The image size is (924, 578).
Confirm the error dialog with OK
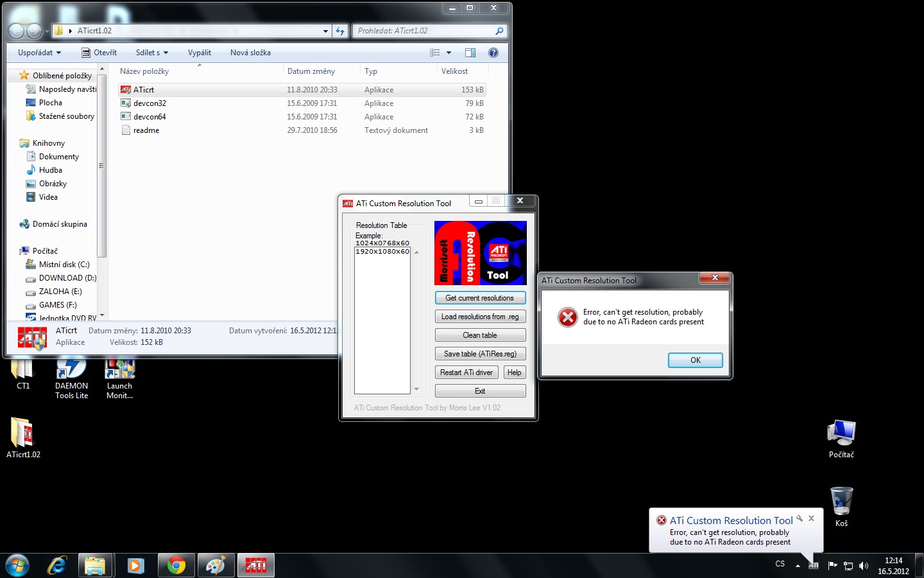(x=696, y=360)
